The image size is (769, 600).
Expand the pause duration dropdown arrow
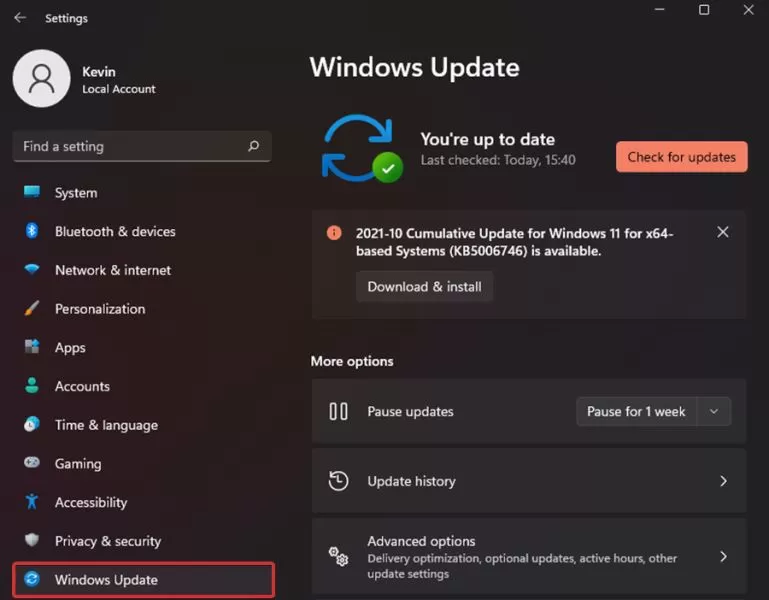pos(714,411)
